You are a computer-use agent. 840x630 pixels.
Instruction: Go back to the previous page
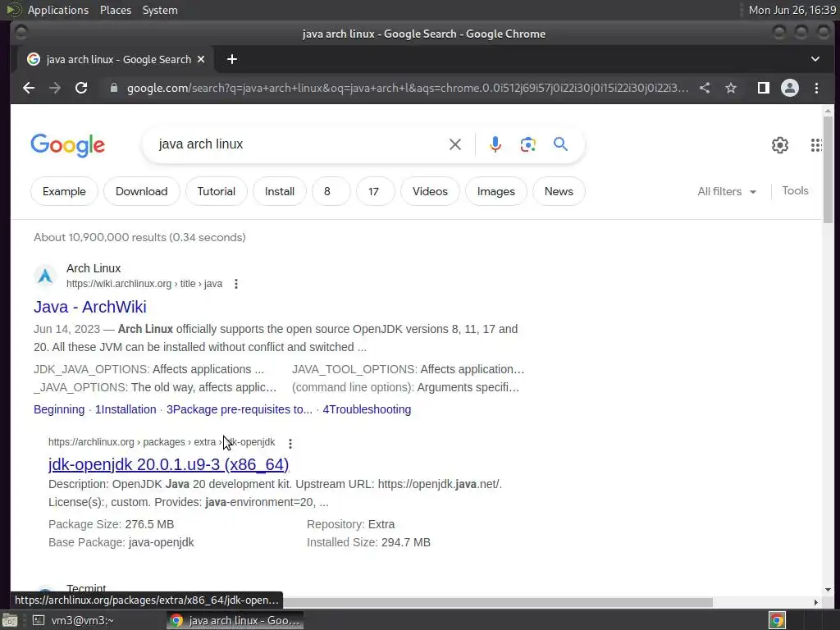(x=29, y=88)
